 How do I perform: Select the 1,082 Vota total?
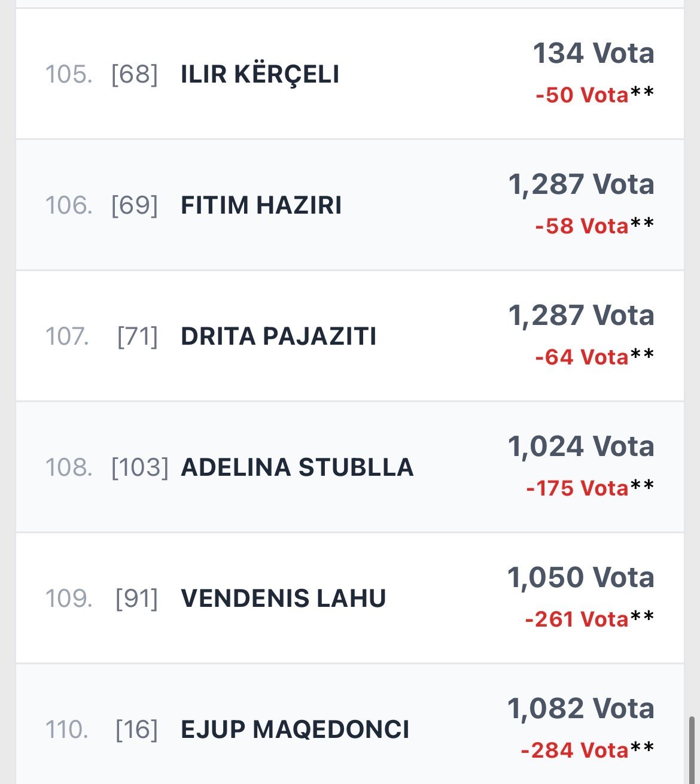pyautogui.click(x=581, y=709)
